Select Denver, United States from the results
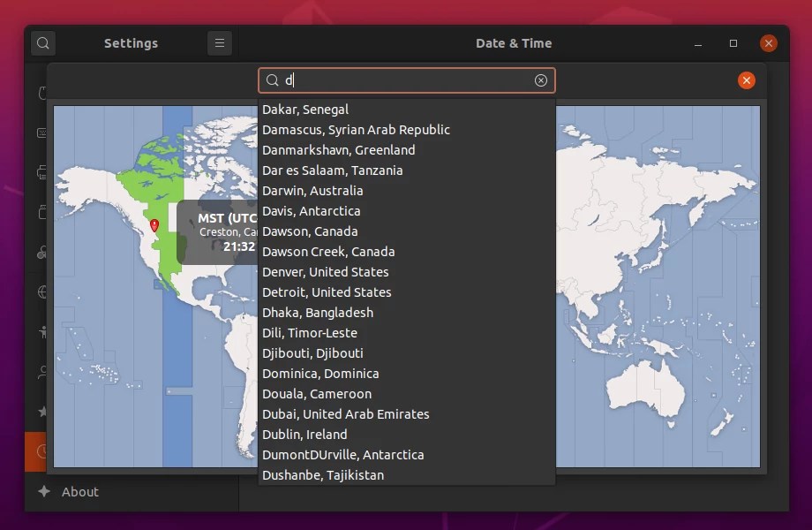 click(325, 272)
